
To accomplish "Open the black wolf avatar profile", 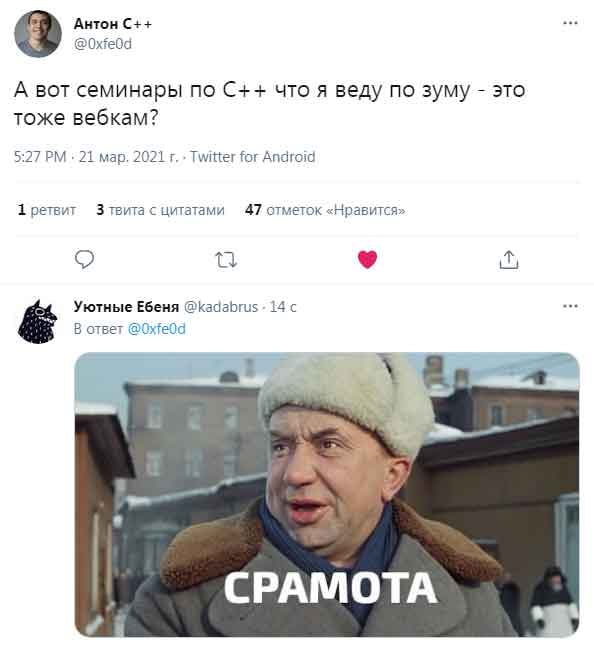I will pyautogui.click(x=37, y=321).
